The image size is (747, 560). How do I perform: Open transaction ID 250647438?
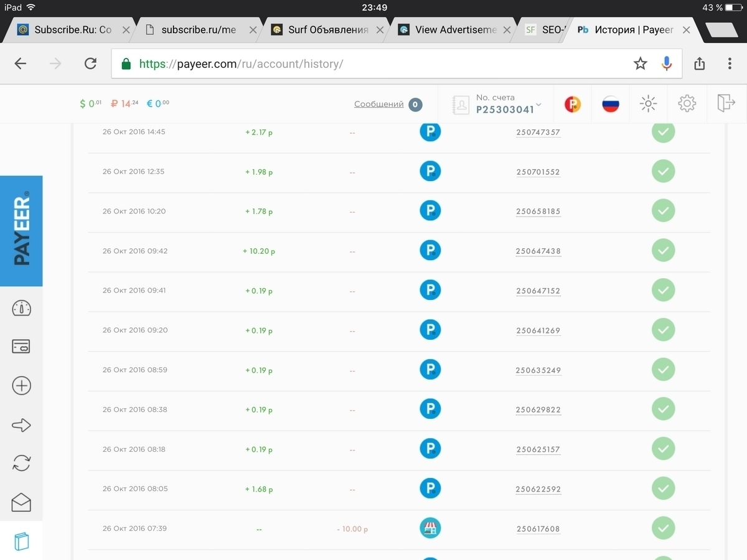(x=538, y=251)
